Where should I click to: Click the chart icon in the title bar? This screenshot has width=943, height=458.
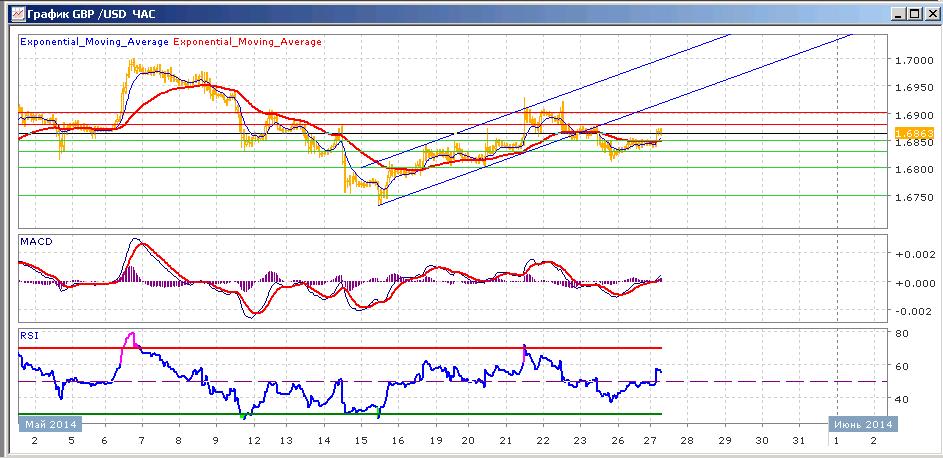[x=19, y=13]
